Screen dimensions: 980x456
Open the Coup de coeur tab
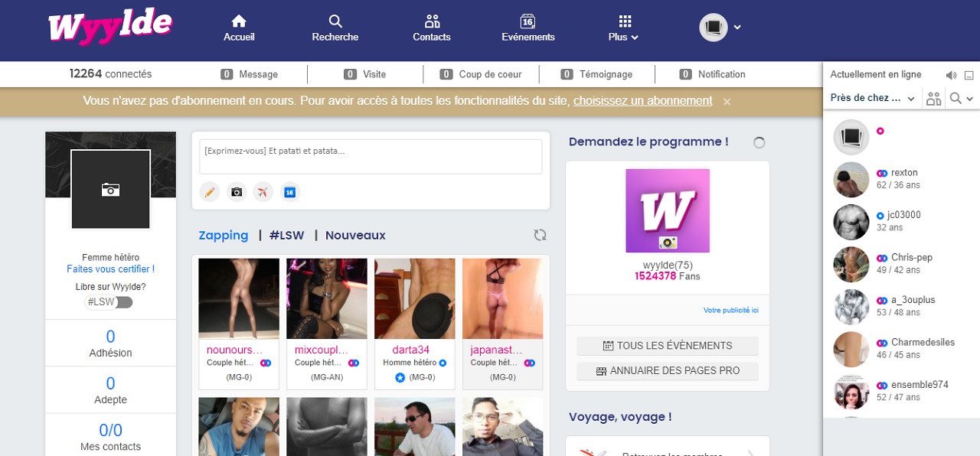click(x=481, y=74)
